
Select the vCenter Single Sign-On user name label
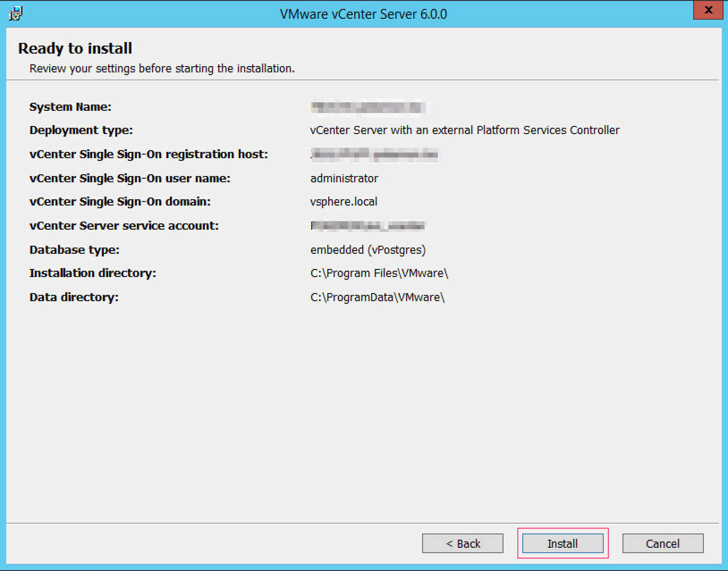click(130, 178)
